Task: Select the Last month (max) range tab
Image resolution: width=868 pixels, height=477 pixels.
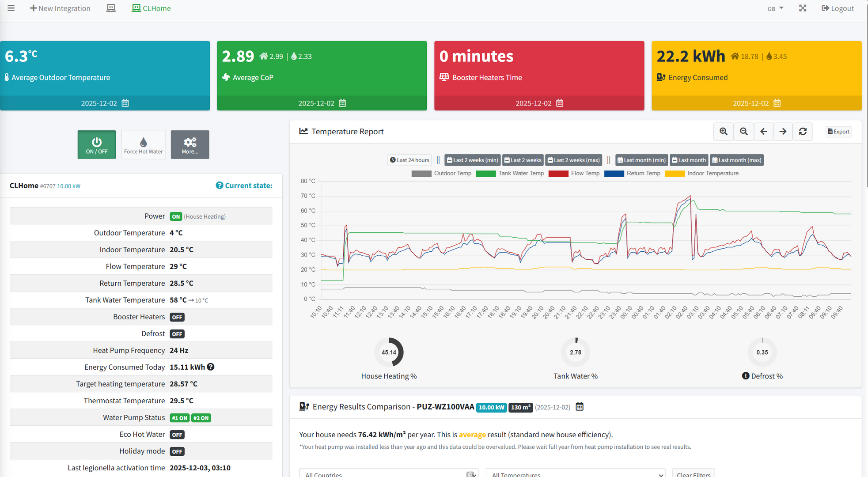Action: coord(736,160)
